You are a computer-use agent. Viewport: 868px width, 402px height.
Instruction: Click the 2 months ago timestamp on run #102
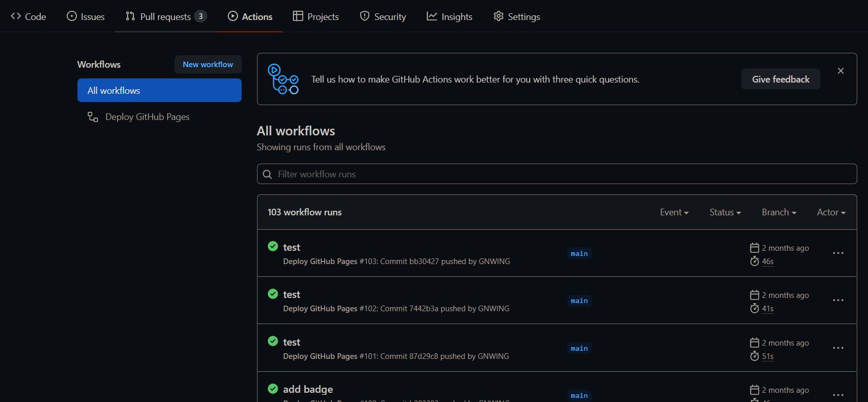785,295
